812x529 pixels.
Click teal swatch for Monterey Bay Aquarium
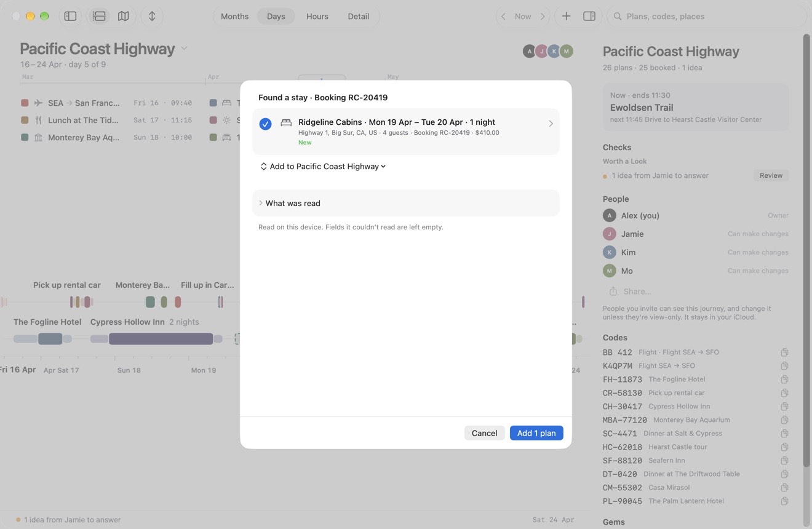point(25,137)
